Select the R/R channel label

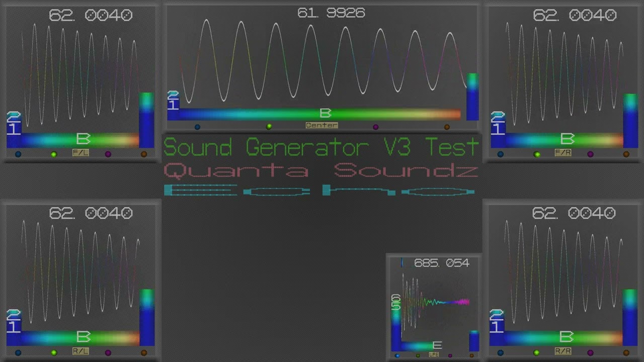563,351
